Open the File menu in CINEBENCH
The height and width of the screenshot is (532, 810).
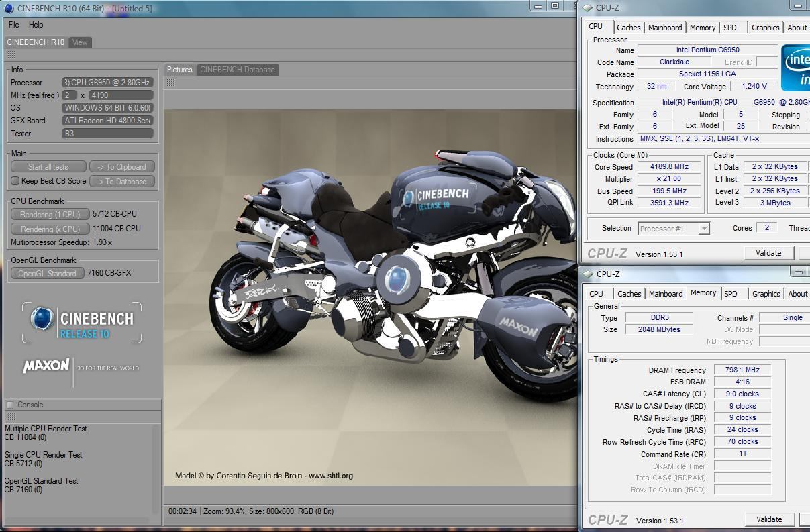13,25
